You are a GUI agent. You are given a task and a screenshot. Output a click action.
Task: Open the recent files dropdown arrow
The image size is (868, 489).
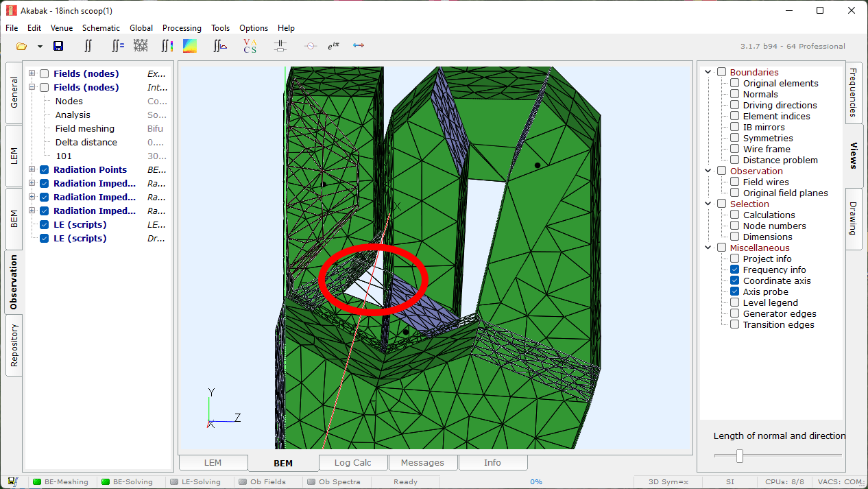(x=40, y=47)
